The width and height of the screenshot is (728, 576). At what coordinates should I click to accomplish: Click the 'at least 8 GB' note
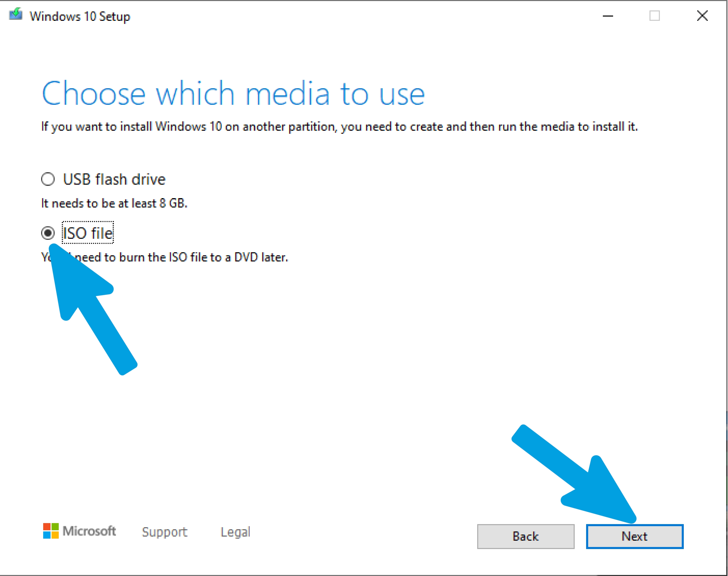[114, 203]
